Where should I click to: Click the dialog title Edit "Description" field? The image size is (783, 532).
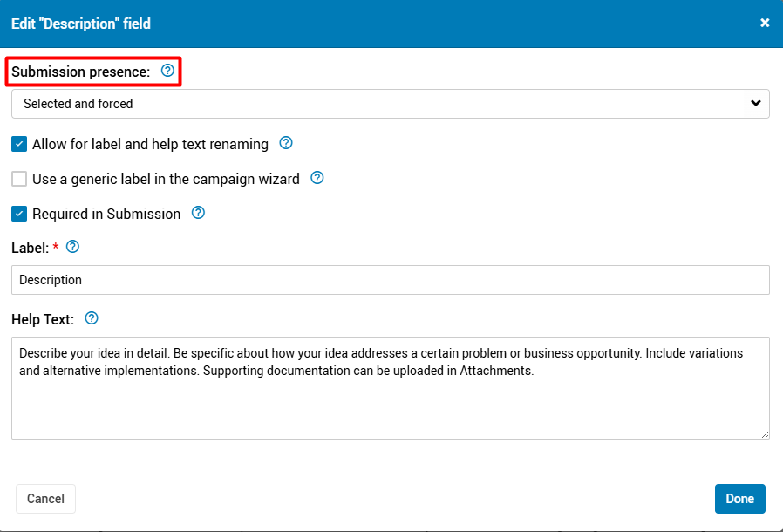[81, 24]
